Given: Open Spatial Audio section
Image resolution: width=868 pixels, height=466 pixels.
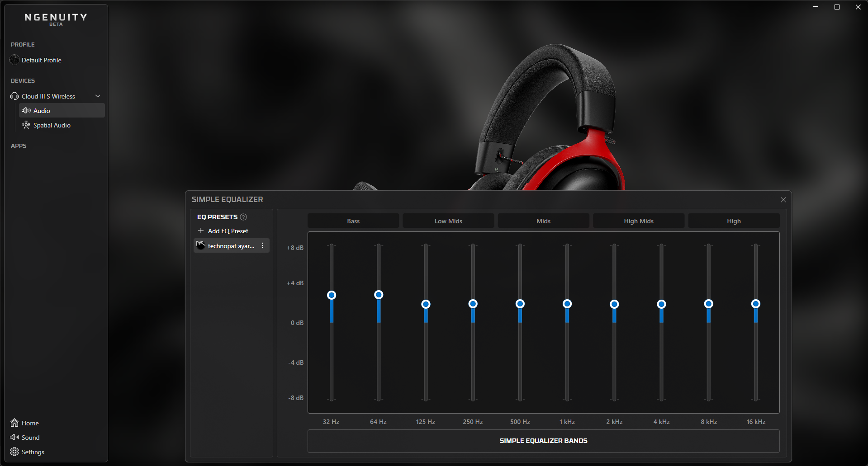Looking at the screenshot, I should 62,125.
